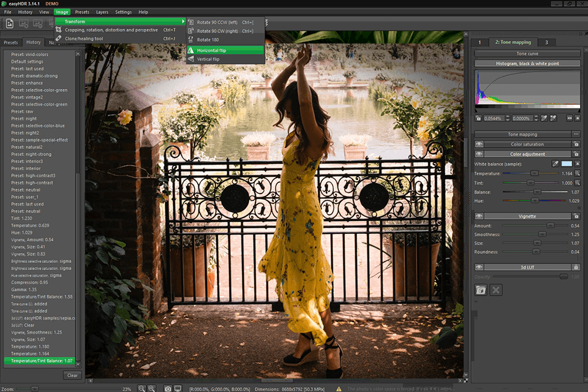The image size is (588, 392).
Task: Click the camera snapshot icon in the status bar
Action: click(168, 388)
